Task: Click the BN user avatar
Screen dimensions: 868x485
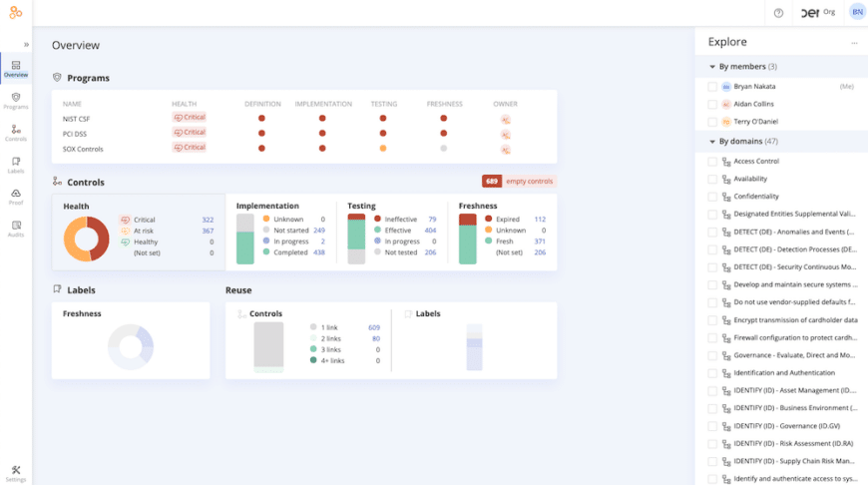Action: pyautogui.click(x=857, y=12)
